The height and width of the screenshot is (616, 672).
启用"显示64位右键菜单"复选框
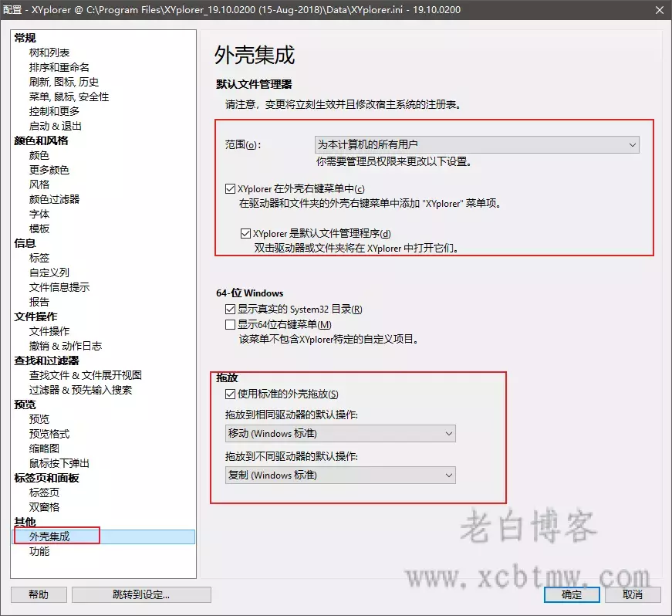[x=231, y=323]
